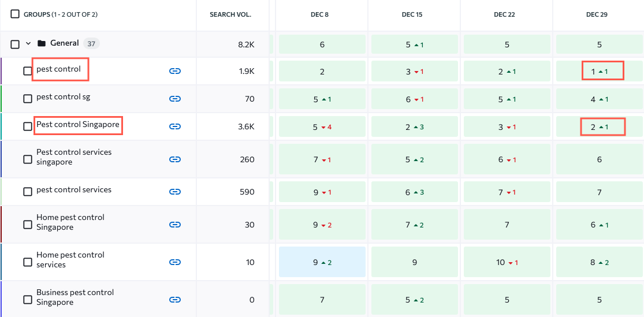The image size is (644, 317).
Task: Open link icon for Pest control services singapore
Action: click(175, 159)
